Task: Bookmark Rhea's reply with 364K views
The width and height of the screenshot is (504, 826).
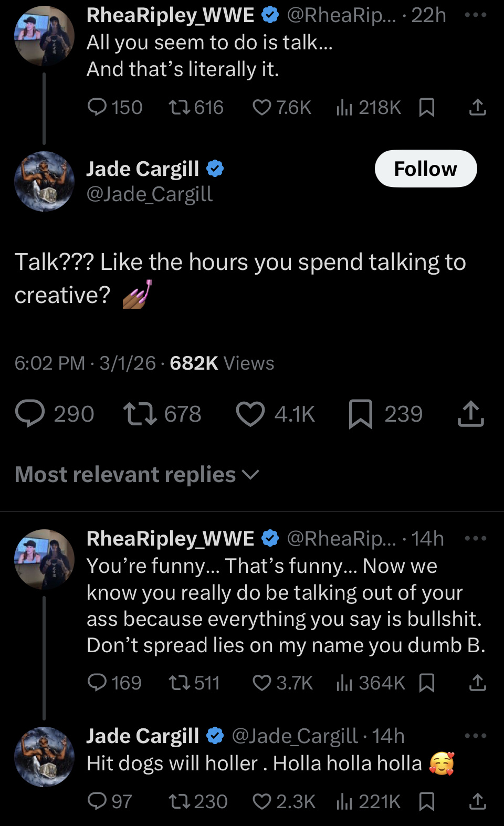Action: click(427, 683)
